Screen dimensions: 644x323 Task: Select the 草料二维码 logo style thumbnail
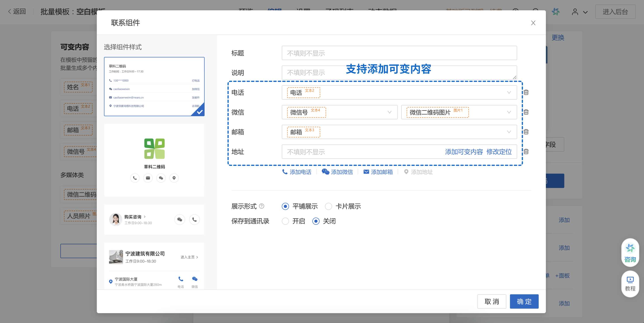(154, 160)
